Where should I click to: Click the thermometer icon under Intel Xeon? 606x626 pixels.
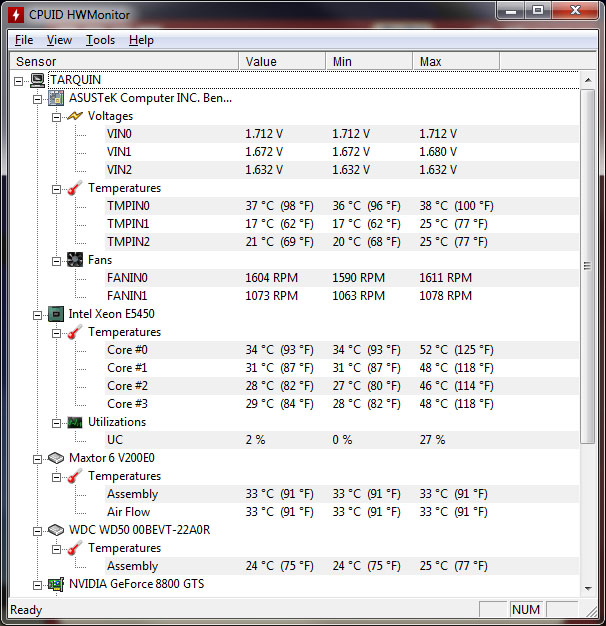pos(75,332)
